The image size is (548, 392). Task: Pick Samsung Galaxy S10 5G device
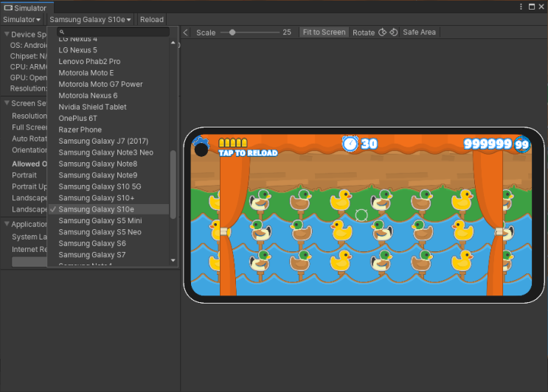(108, 186)
